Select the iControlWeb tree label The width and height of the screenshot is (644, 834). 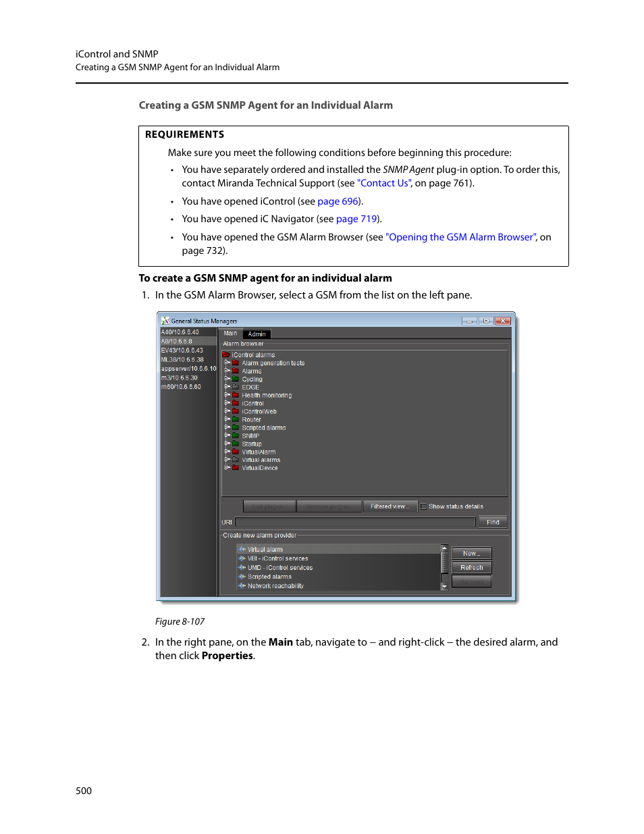[259, 411]
